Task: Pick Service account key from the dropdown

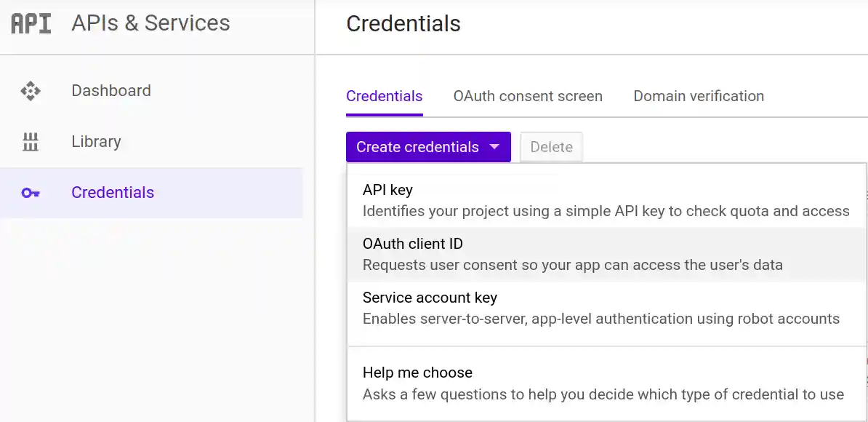Action: tap(430, 298)
